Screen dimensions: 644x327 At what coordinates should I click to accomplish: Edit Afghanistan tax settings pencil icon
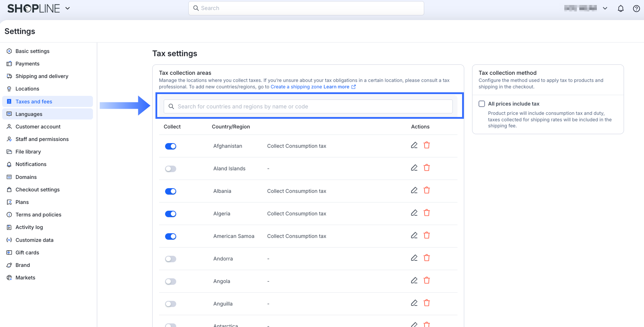[x=414, y=145]
